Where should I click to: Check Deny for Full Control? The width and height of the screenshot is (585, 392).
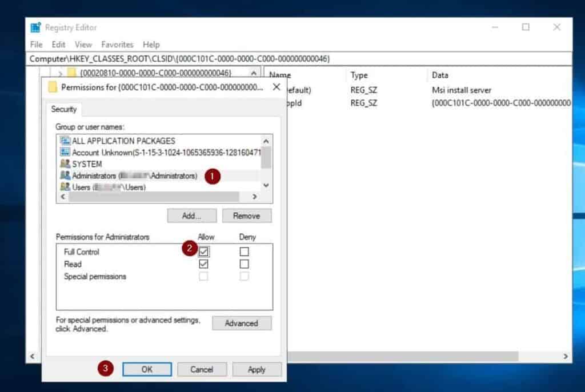coord(244,251)
